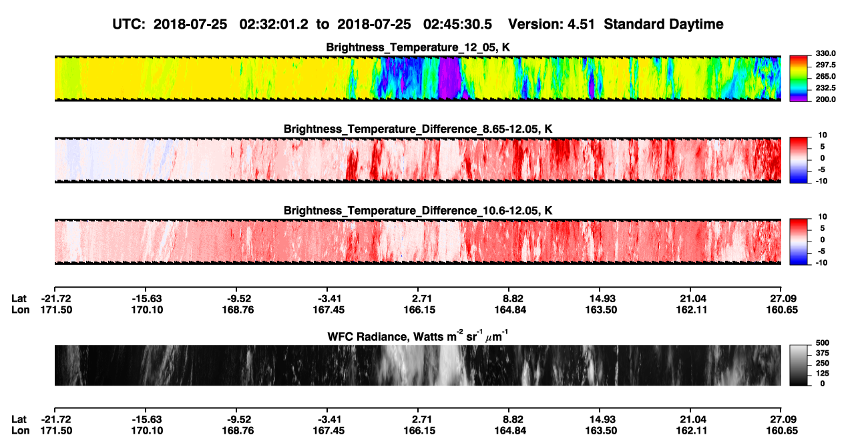Click longitude 162.11 under the WFC Radiance panel

point(690,430)
